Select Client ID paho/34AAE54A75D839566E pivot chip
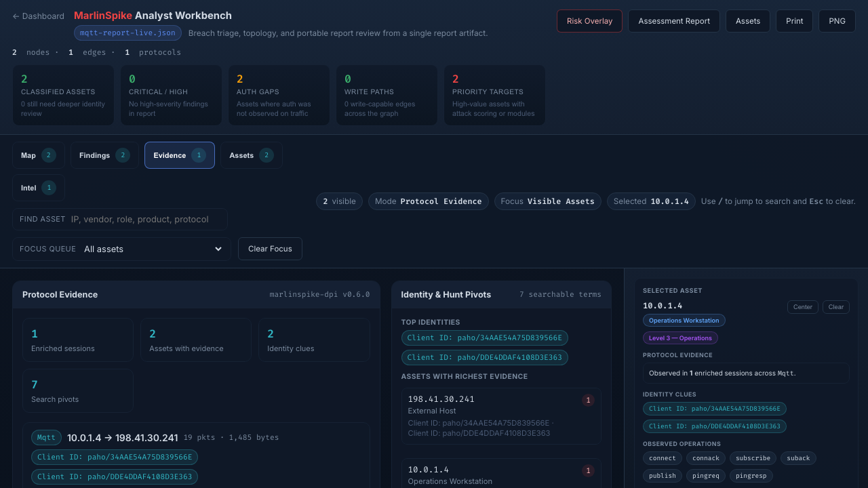 pos(484,338)
